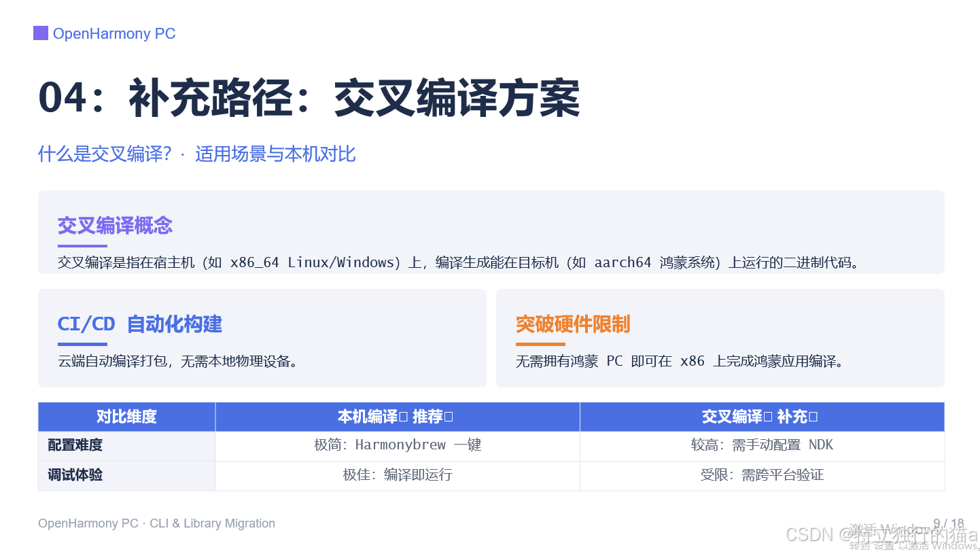Click the text 云端自动编译打包,无需本地物理设备。
980x552 pixels.
coord(178,361)
